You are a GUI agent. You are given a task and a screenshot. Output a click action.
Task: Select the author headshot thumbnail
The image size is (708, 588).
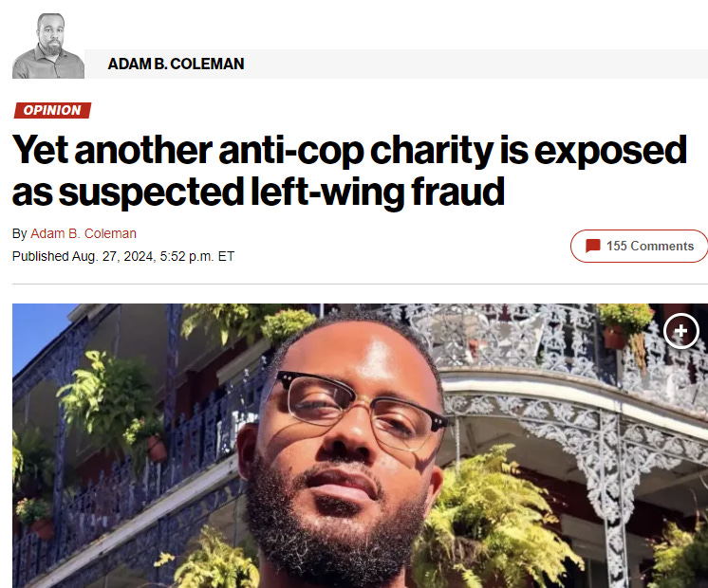coord(48,46)
